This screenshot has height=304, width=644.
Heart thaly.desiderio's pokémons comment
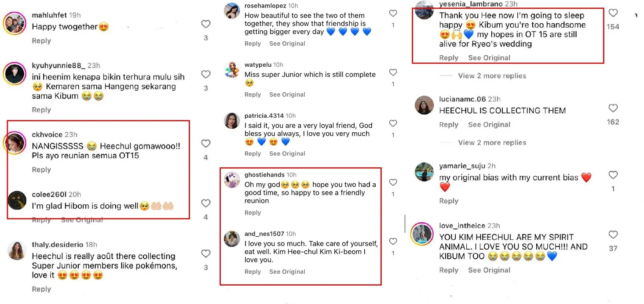pyautogui.click(x=205, y=254)
